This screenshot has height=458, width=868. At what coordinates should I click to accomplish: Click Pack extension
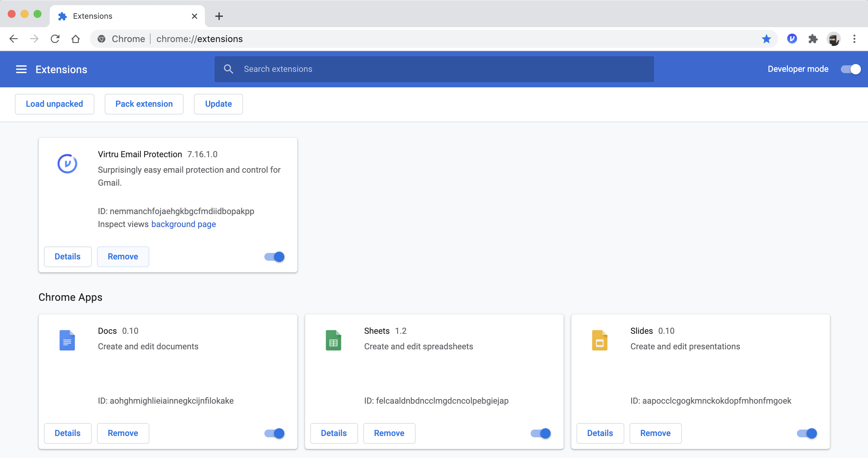tap(144, 104)
